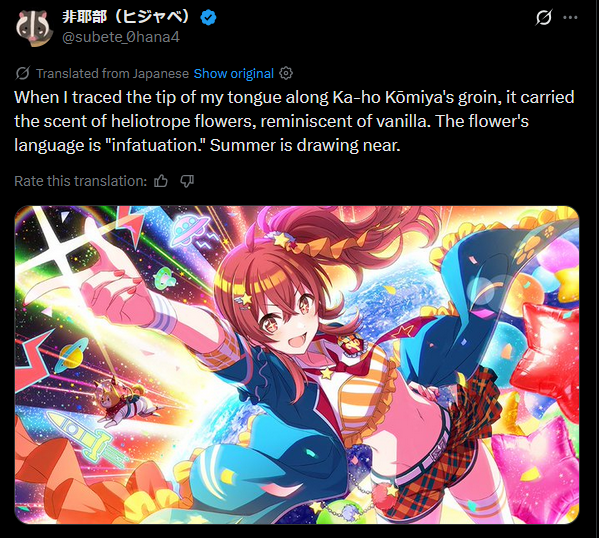The width and height of the screenshot is (599, 538).
Task: Open the @subete_0hana4 handle profile
Action: click(121, 37)
